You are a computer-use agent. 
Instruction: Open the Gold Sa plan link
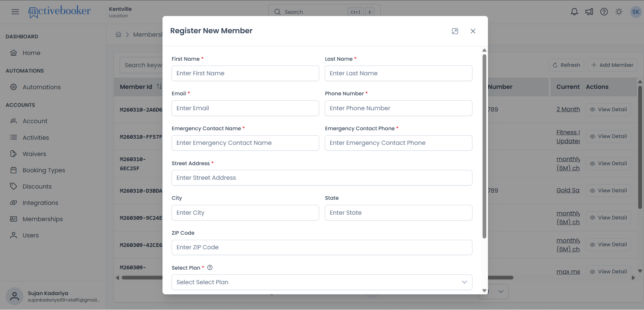(x=568, y=190)
